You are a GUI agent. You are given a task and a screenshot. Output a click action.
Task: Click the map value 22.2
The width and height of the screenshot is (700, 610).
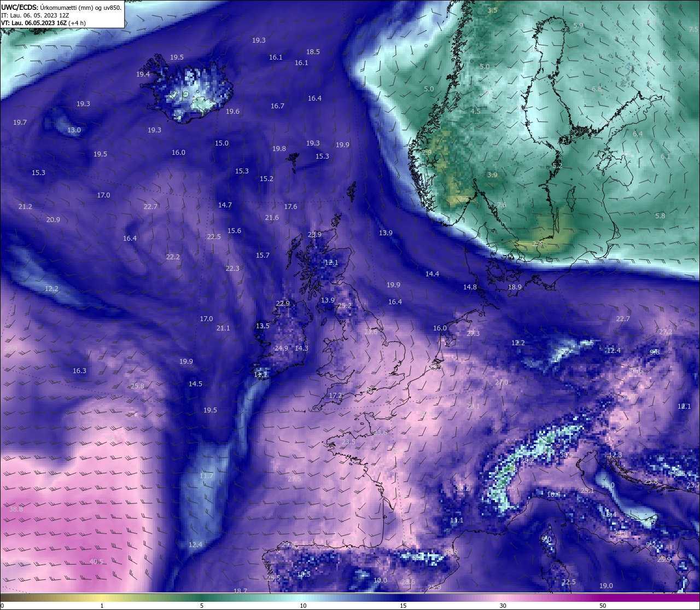[173, 257]
